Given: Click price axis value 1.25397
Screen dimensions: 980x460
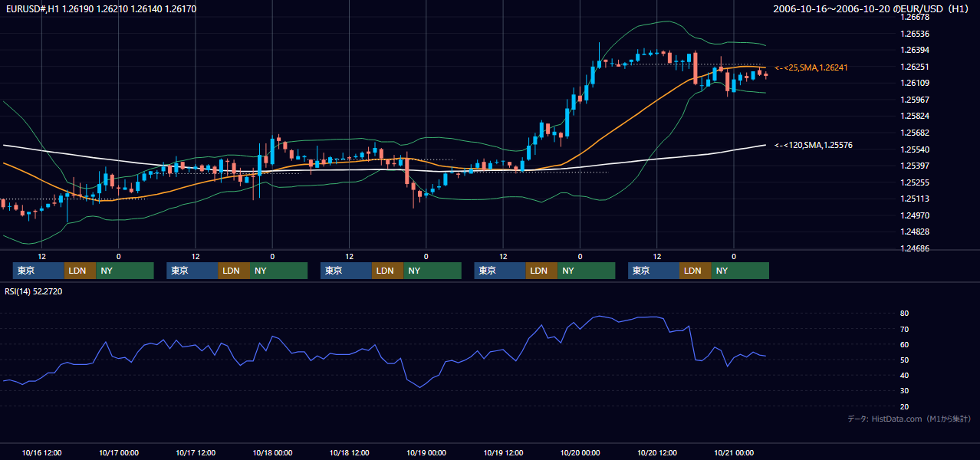Looking at the screenshot, I should point(915,166).
